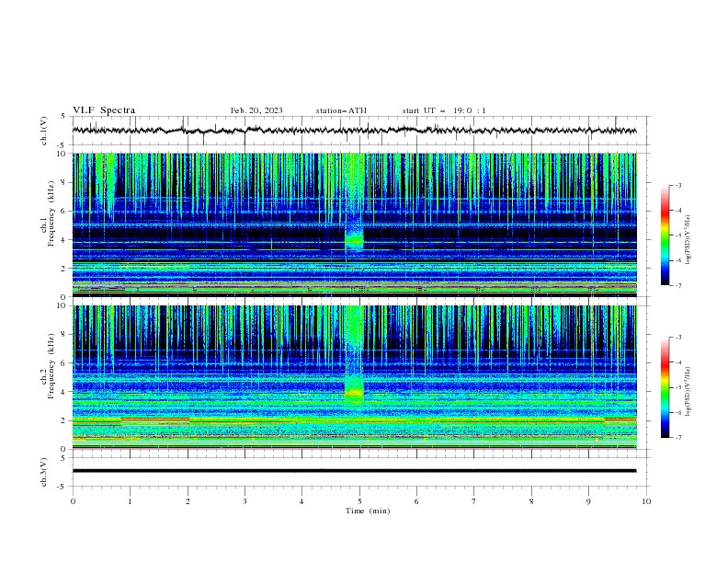The height and width of the screenshot is (563, 728).
Task: Click the time axis tick label '3'
Action: 245,501
